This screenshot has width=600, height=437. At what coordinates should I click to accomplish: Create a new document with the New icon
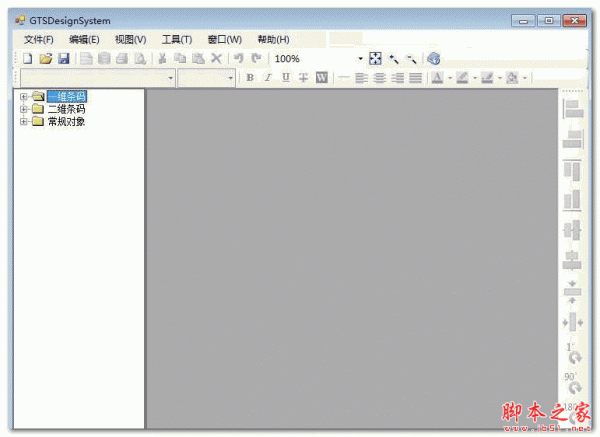click(x=28, y=59)
